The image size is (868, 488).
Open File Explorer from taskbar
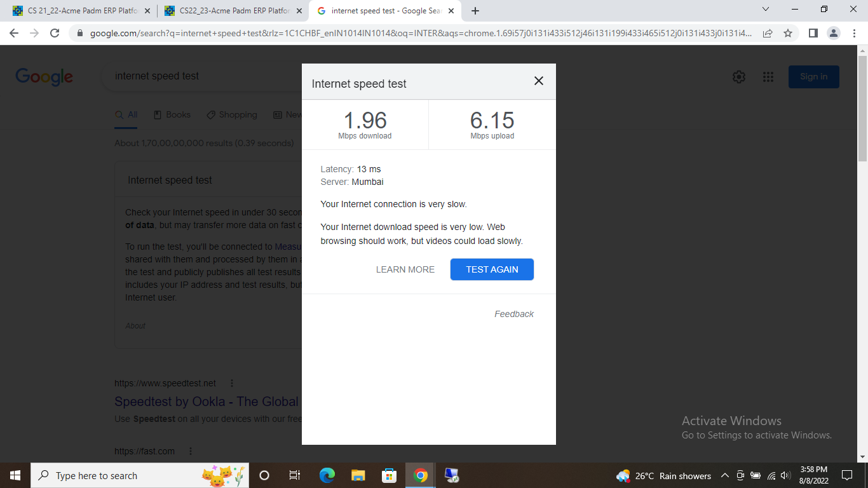(358, 475)
